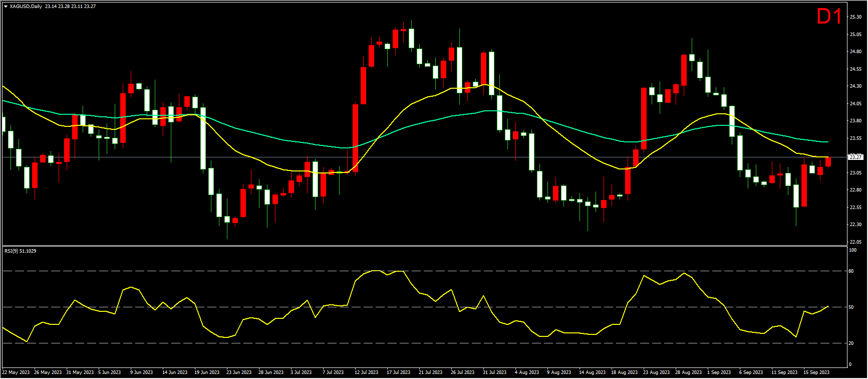
Task: Click the XAGUSD,Daily chart title
Action: (x=26, y=6)
